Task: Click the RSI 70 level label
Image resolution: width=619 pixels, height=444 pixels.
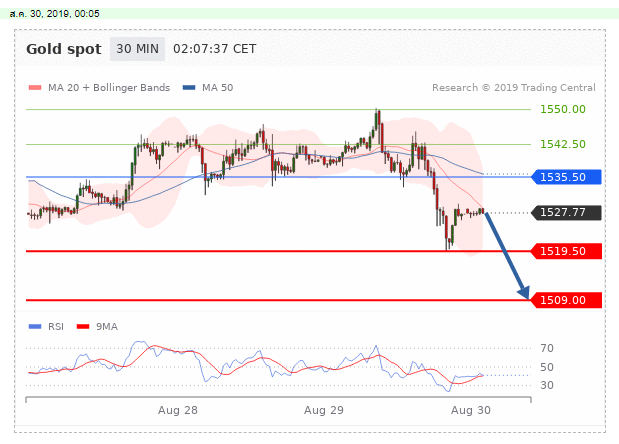Action: click(x=547, y=348)
